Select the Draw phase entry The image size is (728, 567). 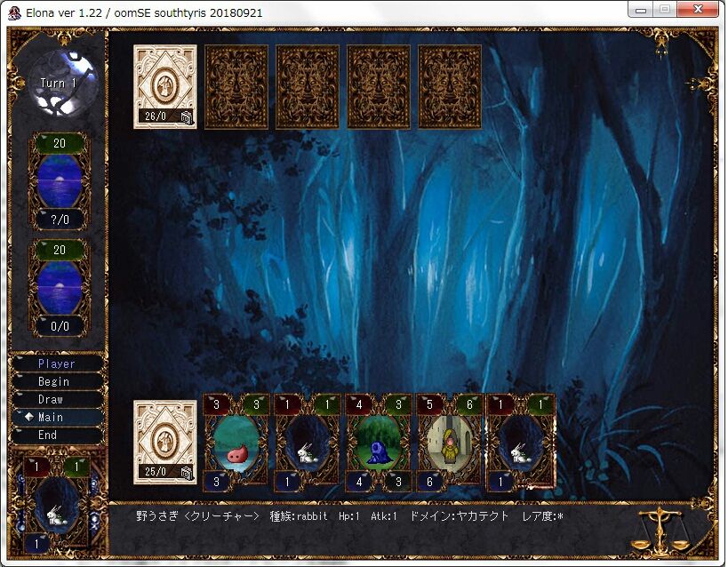[x=57, y=399]
